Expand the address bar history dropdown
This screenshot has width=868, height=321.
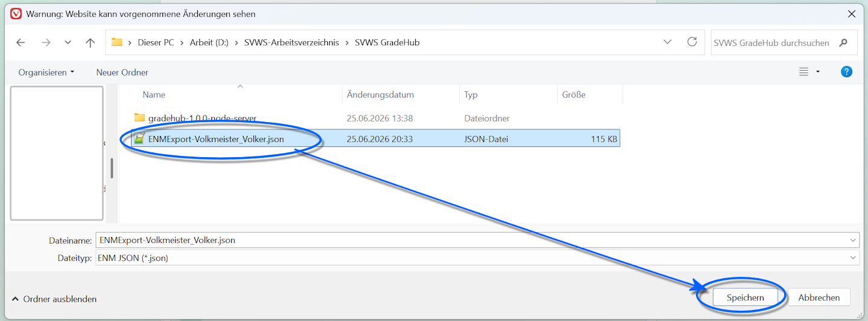pos(667,42)
